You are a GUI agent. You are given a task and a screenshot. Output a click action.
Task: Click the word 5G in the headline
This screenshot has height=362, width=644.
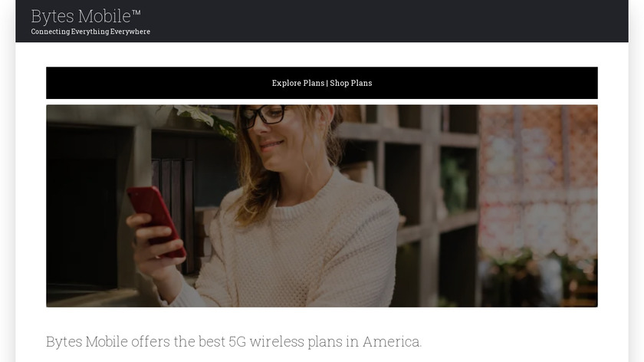pos(237,341)
